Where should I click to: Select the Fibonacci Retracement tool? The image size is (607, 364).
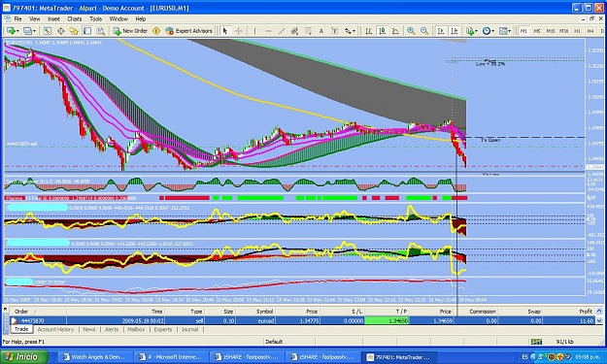pyautogui.click(x=308, y=31)
